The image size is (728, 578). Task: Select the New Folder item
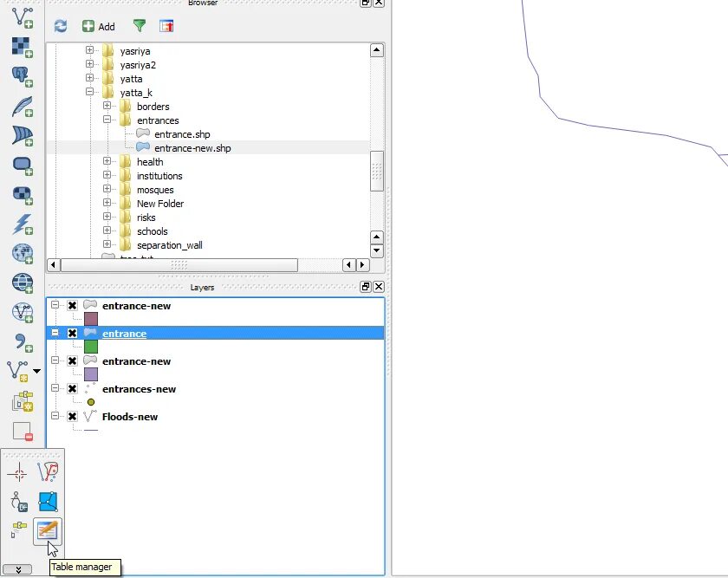pyautogui.click(x=160, y=204)
